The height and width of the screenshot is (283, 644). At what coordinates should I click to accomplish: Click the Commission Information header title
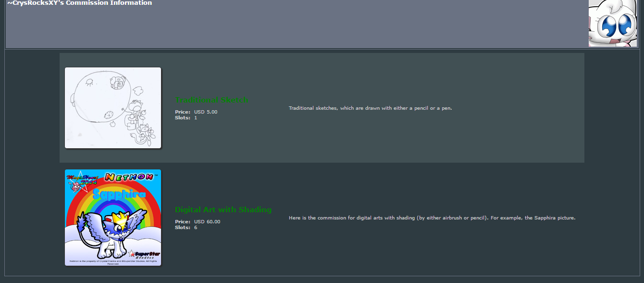point(80,3)
